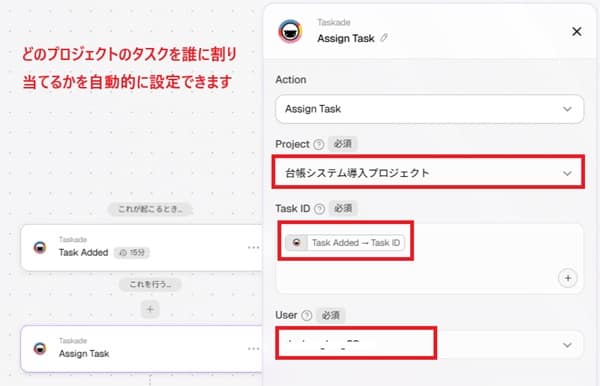Click Taskade icon on Task Added card
The height and width of the screenshot is (386, 600).
40,248
